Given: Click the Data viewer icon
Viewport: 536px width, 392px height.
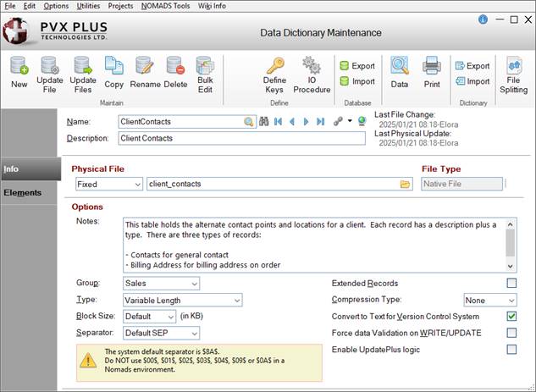Looking at the screenshot, I should tap(400, 68).
